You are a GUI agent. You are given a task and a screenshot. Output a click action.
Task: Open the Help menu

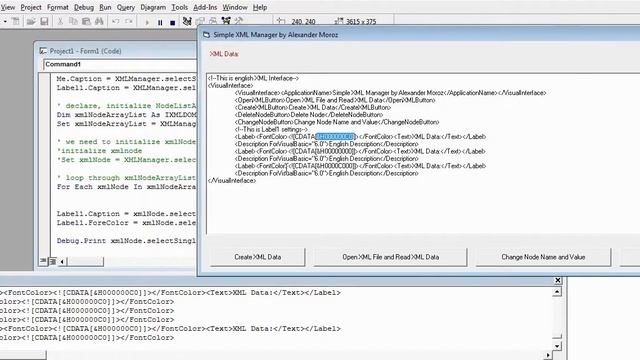(x=260, y=7)
